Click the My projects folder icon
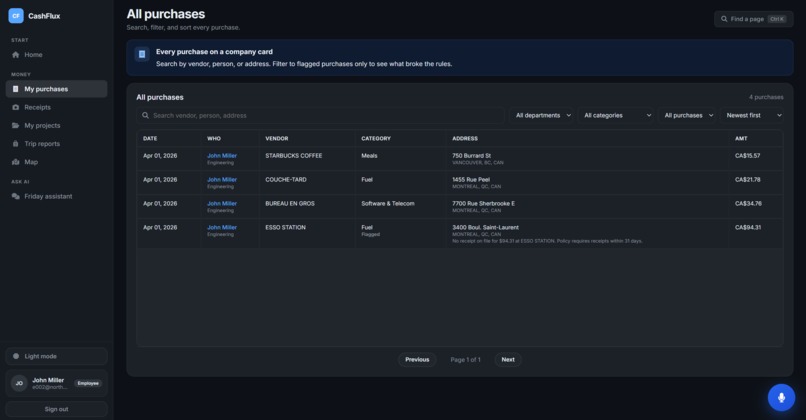This screenshot has height=420, width=806. pos(15,125)
